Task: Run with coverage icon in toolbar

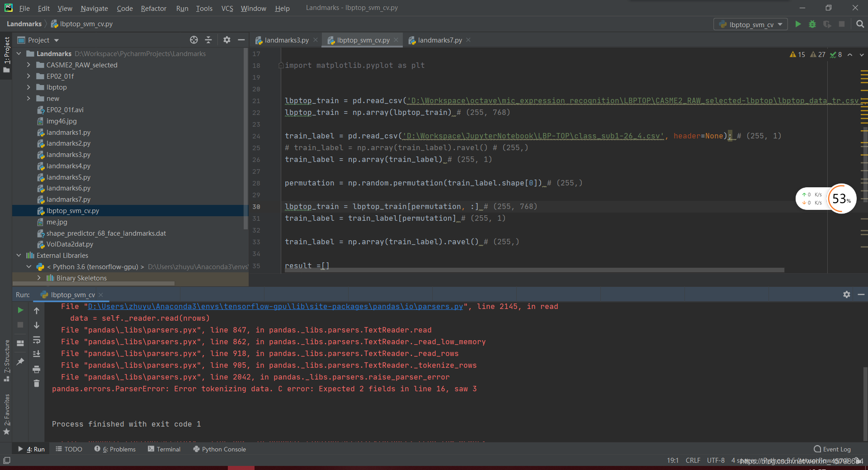Action: [x=827, y=24]
